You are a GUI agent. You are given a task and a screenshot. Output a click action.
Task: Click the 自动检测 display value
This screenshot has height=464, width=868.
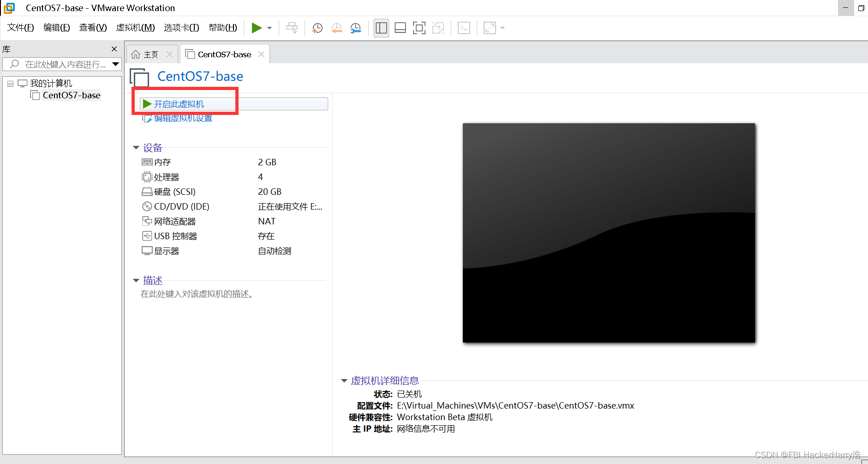click(x=275, y=251)
